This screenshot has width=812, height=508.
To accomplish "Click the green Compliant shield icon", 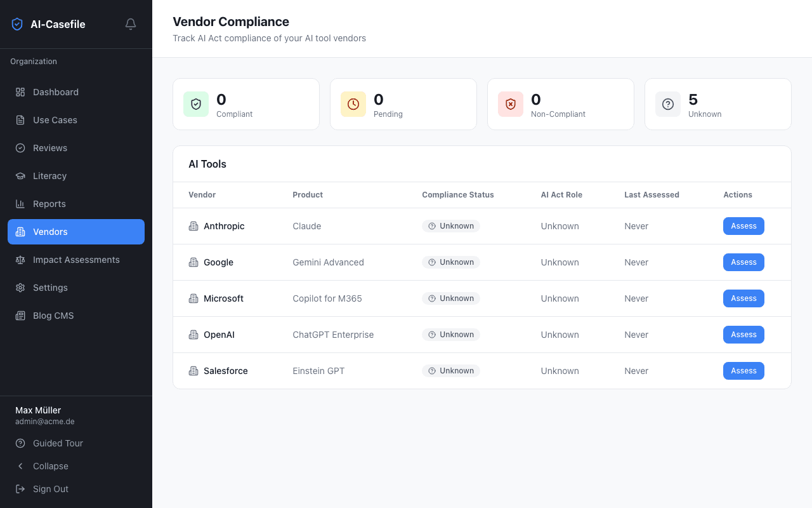I will tap(196, 104).
